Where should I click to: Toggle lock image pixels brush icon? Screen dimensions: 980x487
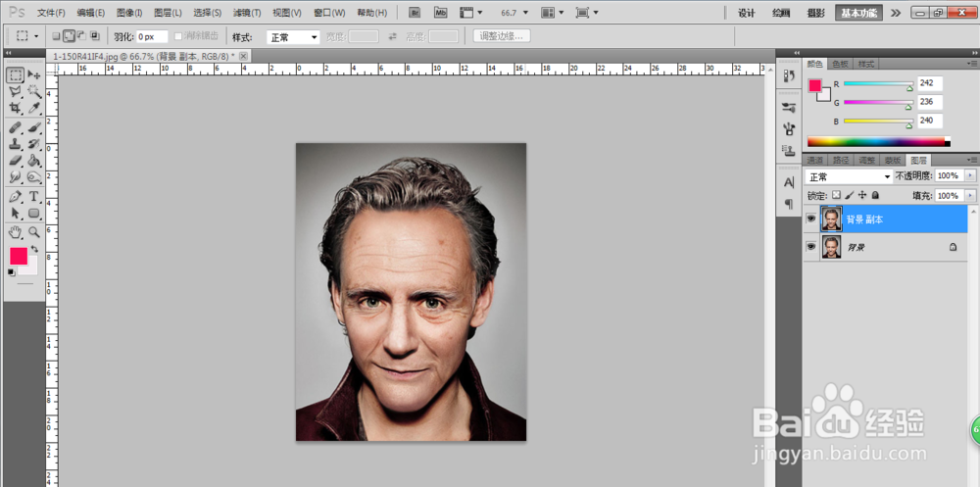tap(850, 195)
